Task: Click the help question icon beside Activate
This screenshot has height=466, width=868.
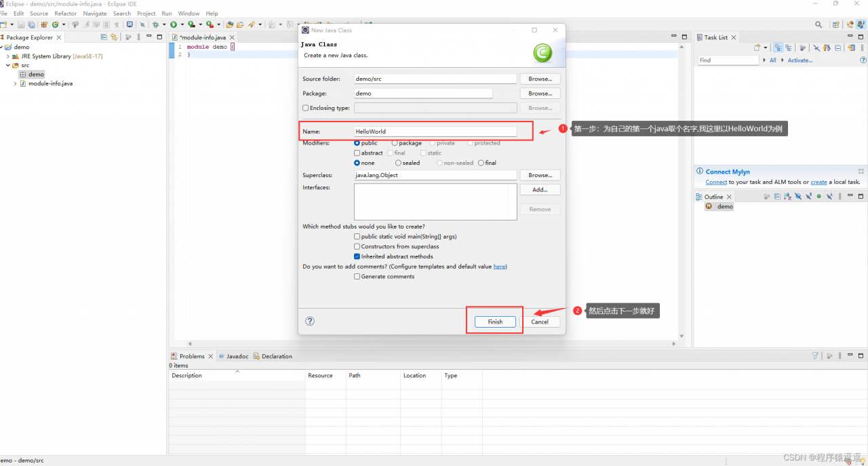Action: click(x=863, y=60)
